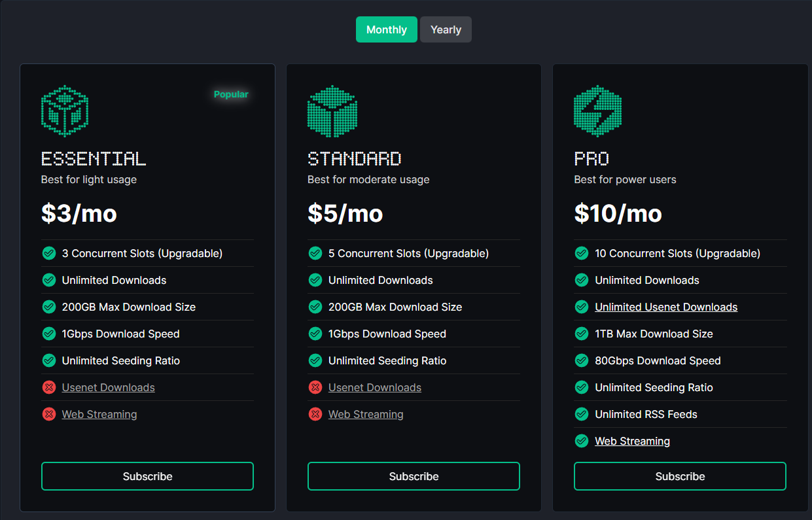Switch to Yearly billing

446,29
